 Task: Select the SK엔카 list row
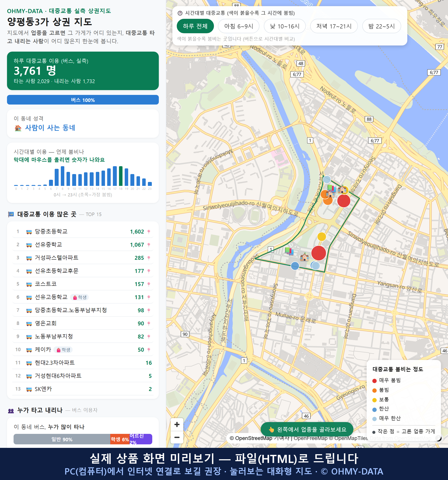click(x=83, y=389)
